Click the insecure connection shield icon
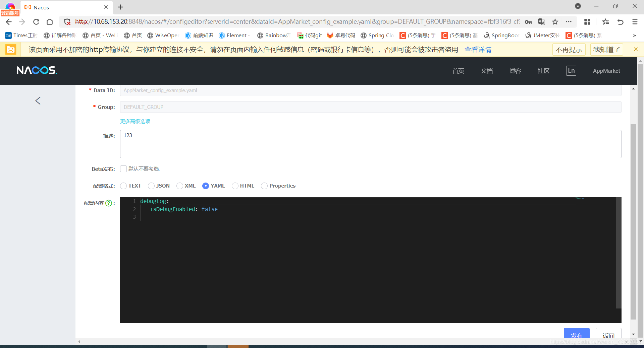Image resolution: width=644 pixels, height=348 pixels. (x=67, y=22)
